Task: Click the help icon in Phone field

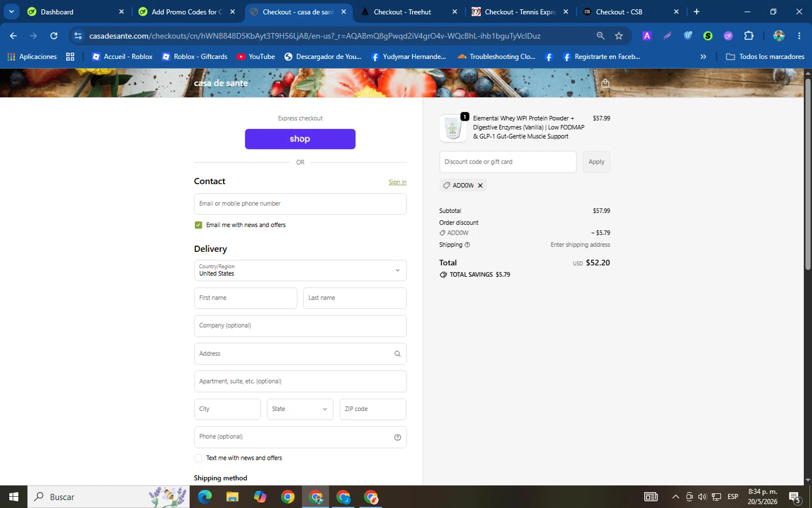Action: tap(397, 437)
